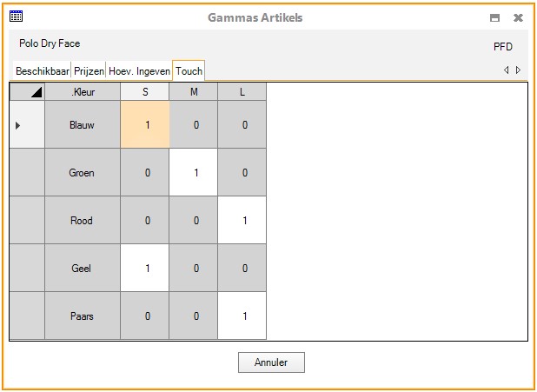537x392 pixels.
Task: Maximize the Gammas Artikels window
Action: tap(494, 17)
